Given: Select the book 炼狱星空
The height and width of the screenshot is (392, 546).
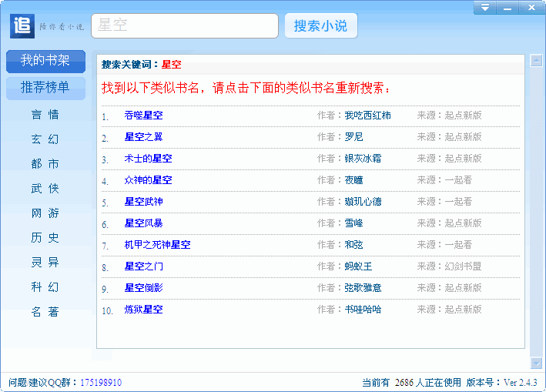Looking at the screenshot, I should [143, 310].
